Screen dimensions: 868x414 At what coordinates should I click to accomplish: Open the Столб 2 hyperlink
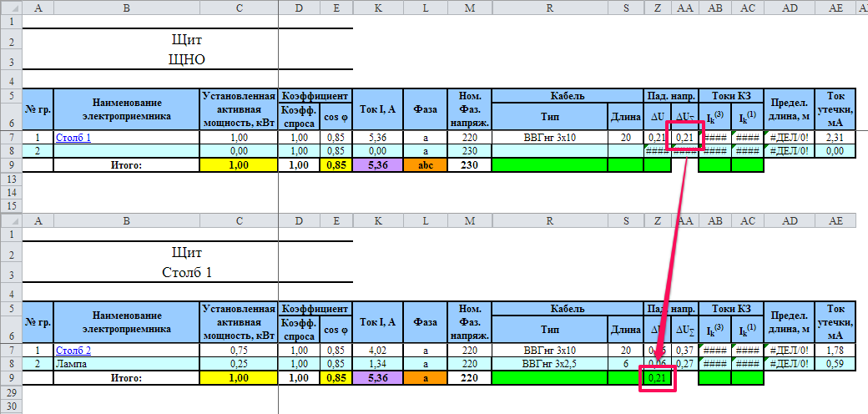(73, 350)
